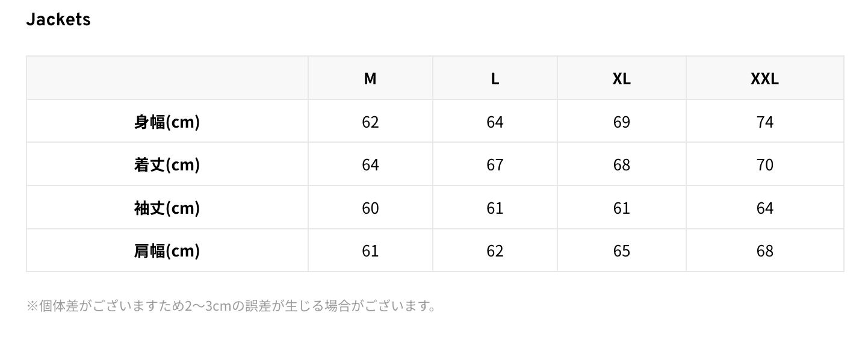Click the XXL 身幅 value 74

764,122
